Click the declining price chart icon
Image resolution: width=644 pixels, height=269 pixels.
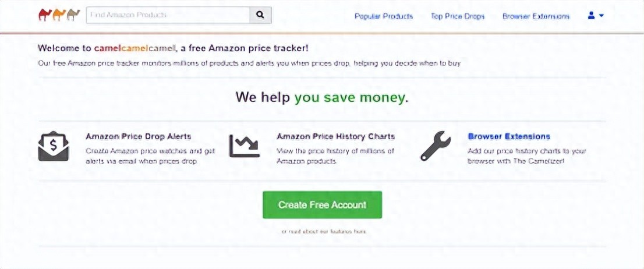coord(244,146)
